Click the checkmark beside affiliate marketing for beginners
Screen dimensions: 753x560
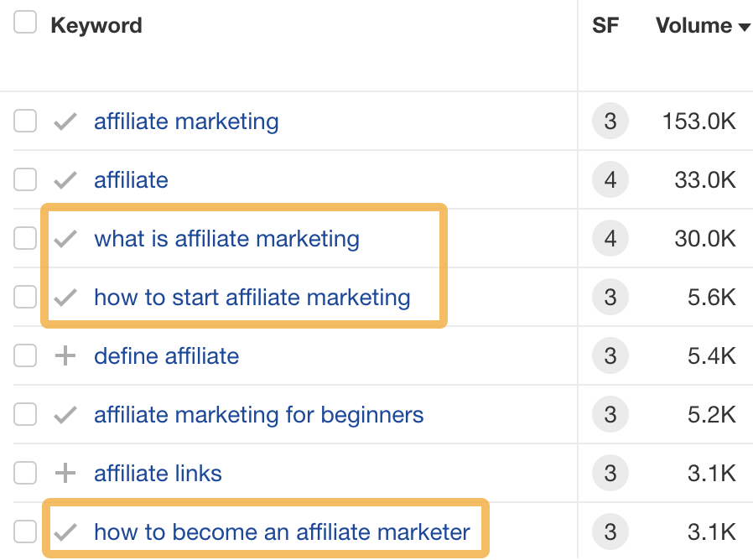64,414
